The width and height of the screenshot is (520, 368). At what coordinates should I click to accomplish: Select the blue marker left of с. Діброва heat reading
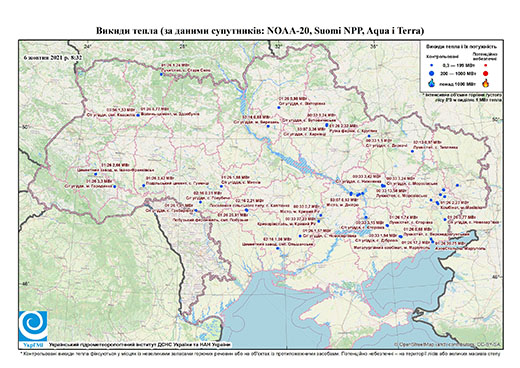tap(400, 236)
